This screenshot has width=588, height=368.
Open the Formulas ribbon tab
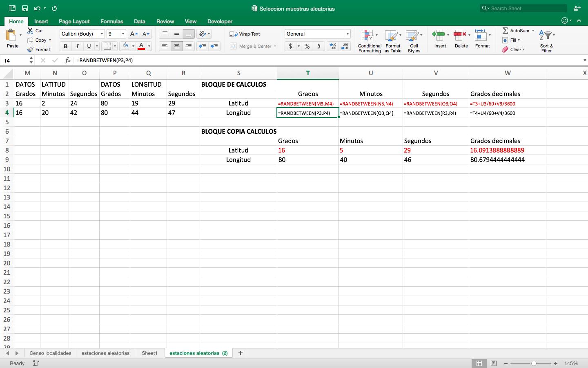click(x=111, y=21)
